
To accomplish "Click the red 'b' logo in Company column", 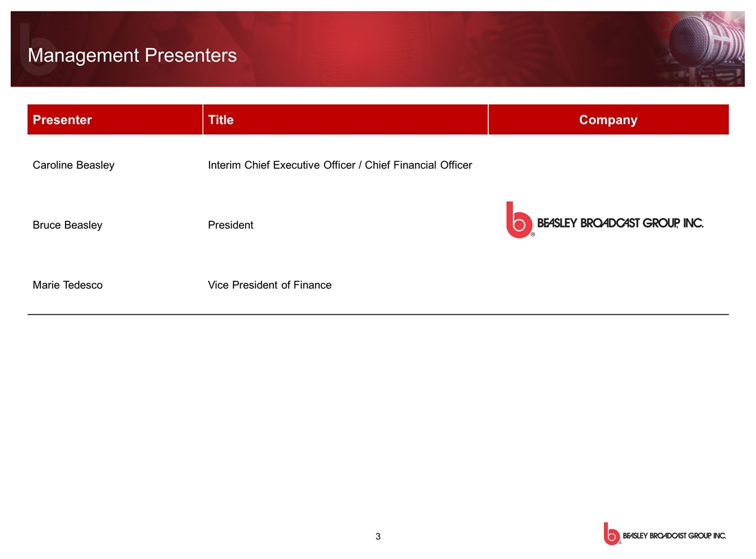I will coord(518,219).
